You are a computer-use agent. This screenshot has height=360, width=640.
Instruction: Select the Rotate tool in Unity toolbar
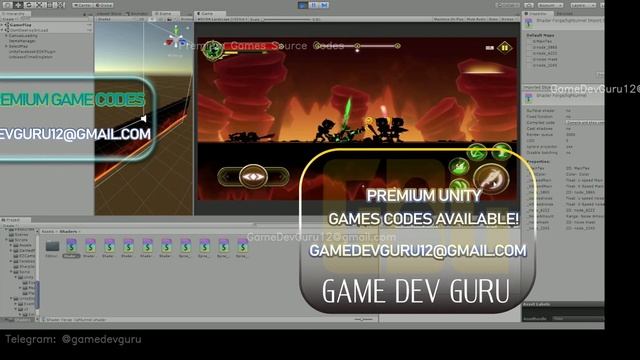coord(29,5)
